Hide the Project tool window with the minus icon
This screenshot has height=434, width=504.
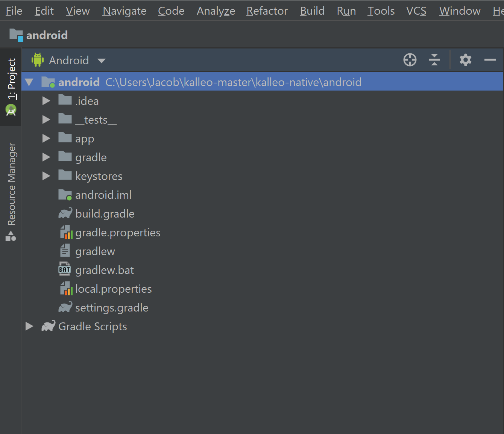pyautogui.click(x=490, y=60)
